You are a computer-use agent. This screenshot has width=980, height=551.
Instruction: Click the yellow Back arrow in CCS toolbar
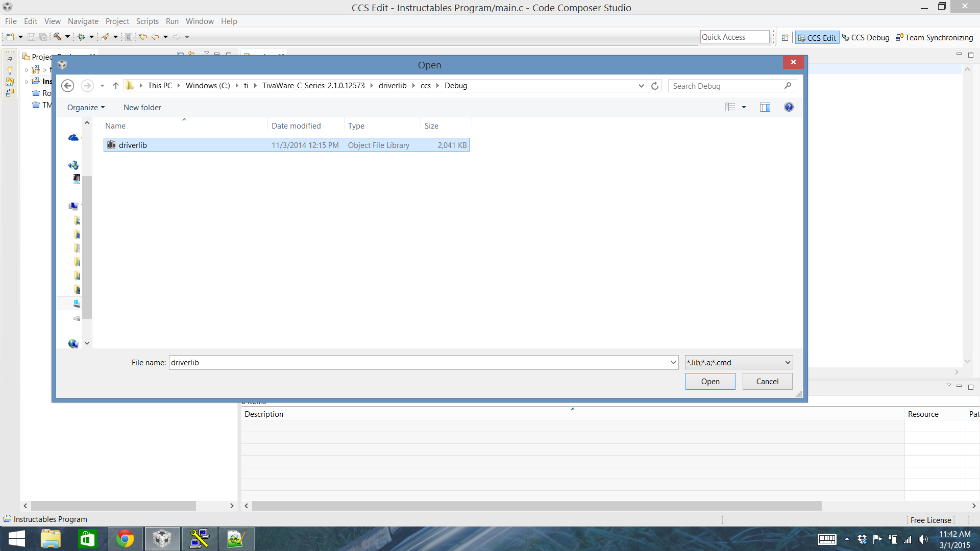click(155, 37)
